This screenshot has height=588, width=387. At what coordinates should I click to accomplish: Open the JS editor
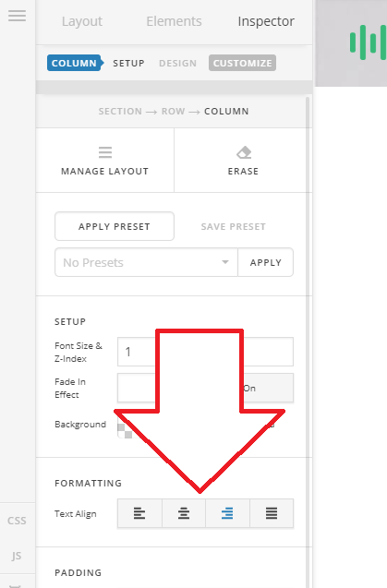point(17,556)
